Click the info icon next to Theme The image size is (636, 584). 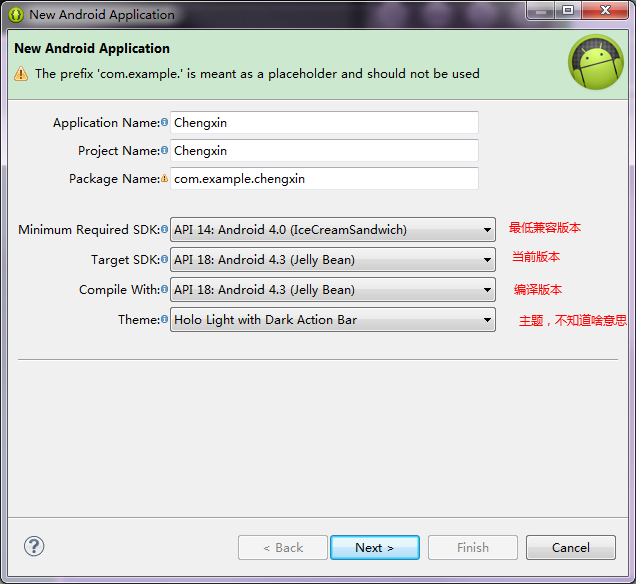pyautogui.click(x=164, y=319)
